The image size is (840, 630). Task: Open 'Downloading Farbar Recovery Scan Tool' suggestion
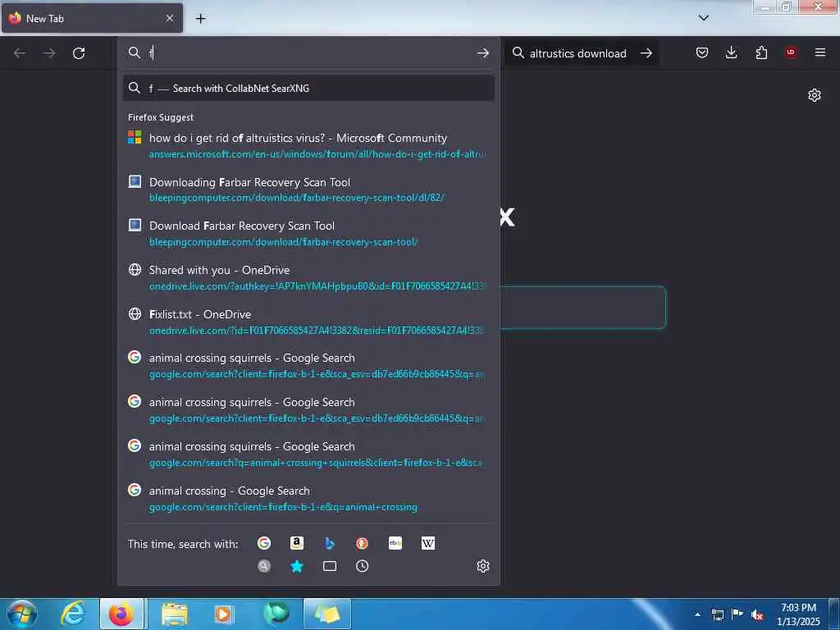[x=308, y=189]
